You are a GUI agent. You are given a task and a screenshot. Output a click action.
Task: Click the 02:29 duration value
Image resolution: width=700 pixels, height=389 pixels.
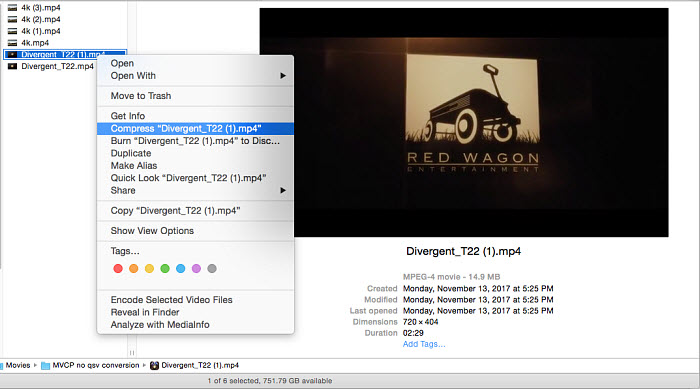pyautogui.click(x=413, y=333)
